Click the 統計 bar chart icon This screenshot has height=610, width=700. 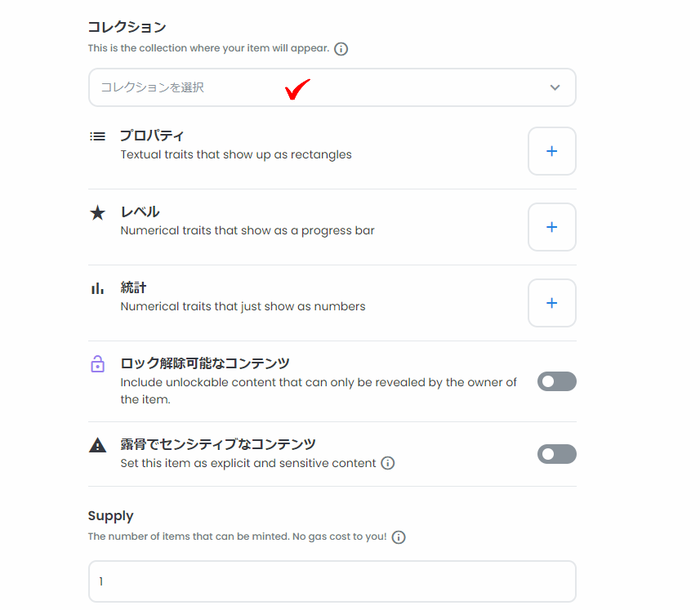point(97,289)
